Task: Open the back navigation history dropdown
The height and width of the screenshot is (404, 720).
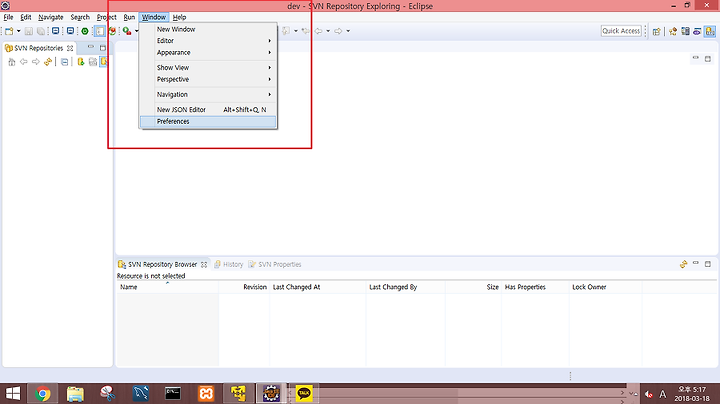Action: coord(328,31)
